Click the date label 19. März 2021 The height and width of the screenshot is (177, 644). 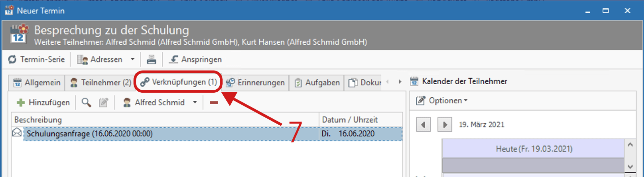(x=482, y=125)
